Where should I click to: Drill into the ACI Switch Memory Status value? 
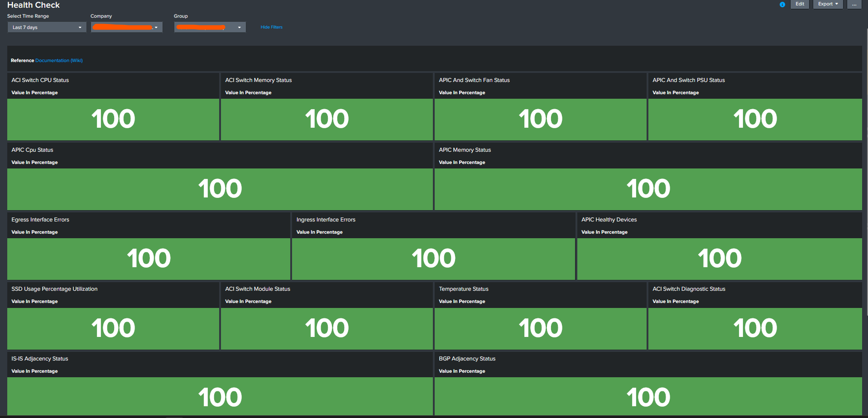pos(327,120)
